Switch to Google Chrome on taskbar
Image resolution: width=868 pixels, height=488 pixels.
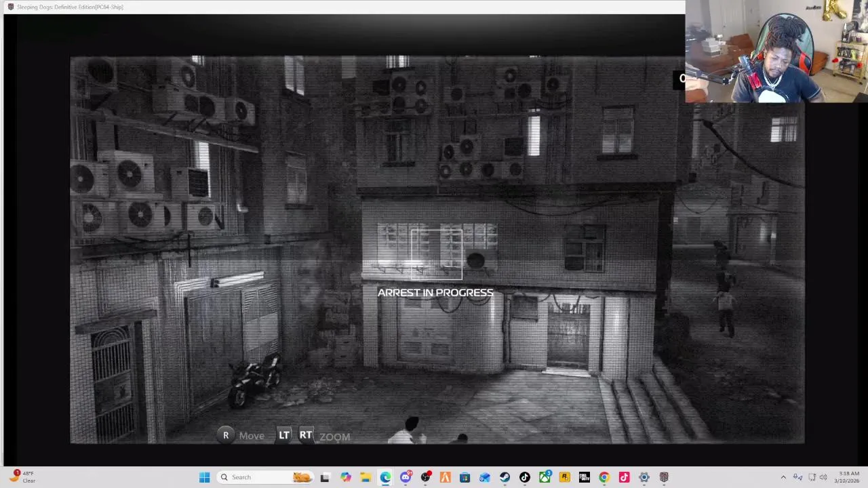point(604,477)
